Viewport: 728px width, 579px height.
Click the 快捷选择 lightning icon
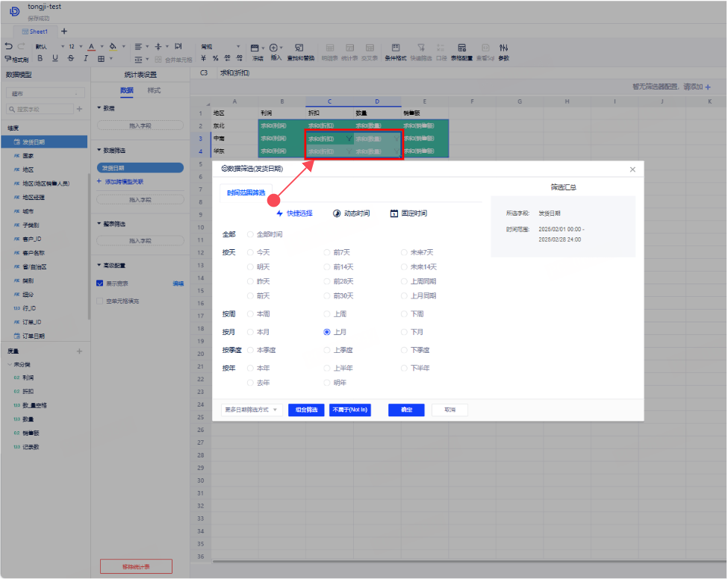pyautogui.click(x=281, y=213)
